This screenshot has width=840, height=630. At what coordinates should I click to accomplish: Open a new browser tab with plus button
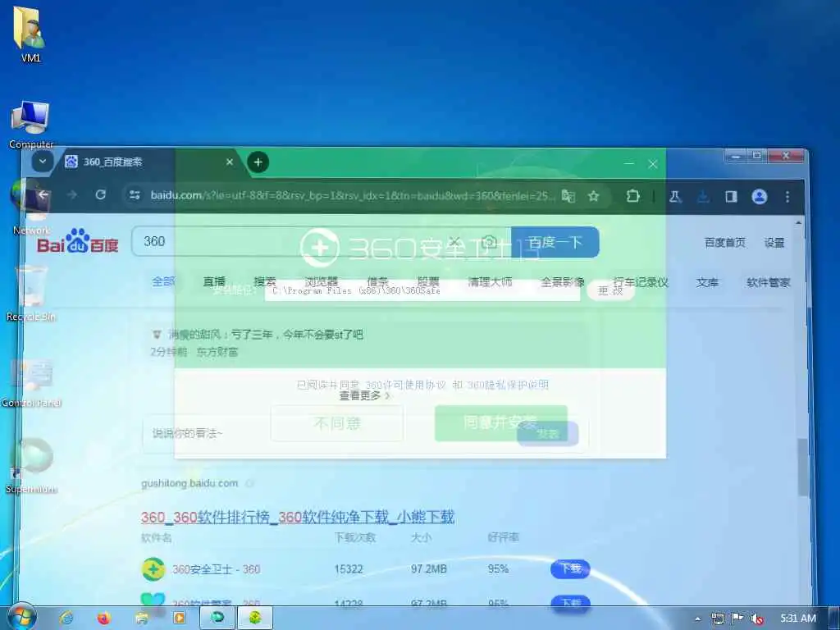click(258, 162)
